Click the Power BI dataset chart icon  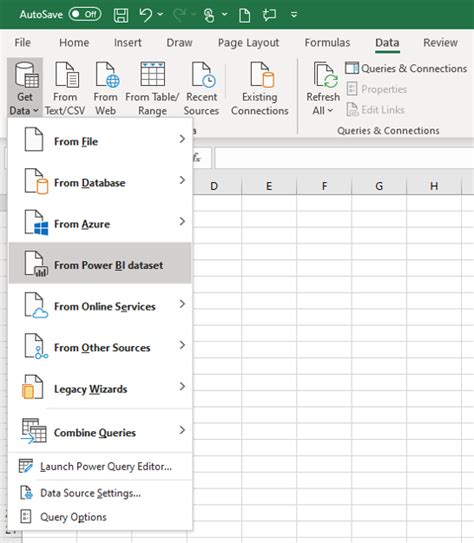pos(36,264)
